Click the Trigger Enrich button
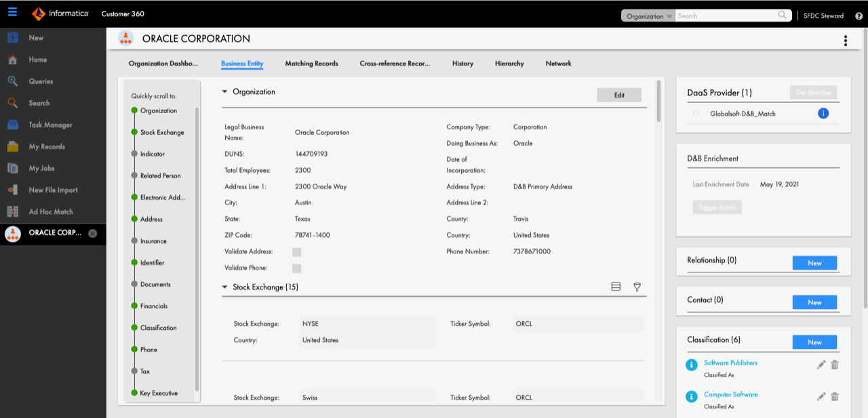Screen dimensions: 868x418 coord(717,207)
